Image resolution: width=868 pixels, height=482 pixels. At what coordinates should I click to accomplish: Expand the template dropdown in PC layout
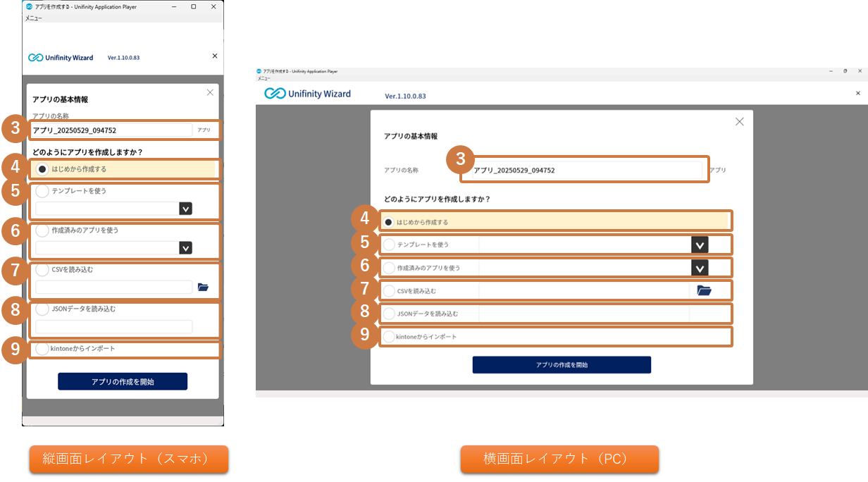tap(699, 245)
